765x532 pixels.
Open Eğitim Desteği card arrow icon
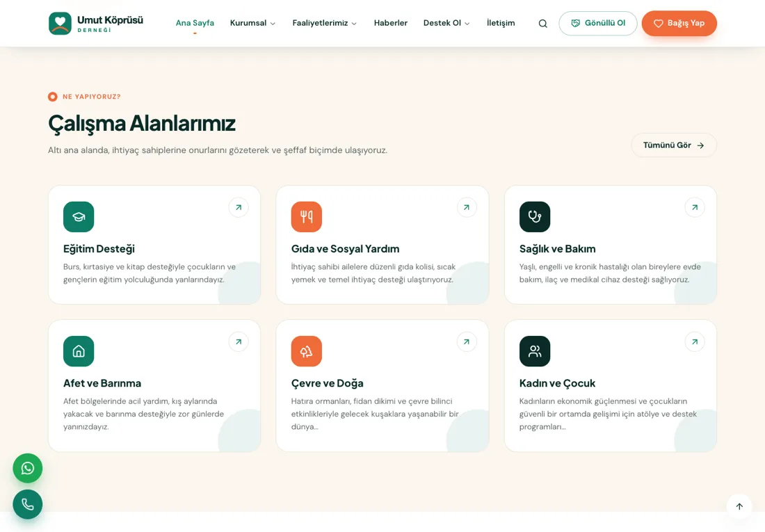(x=239, y=207)
